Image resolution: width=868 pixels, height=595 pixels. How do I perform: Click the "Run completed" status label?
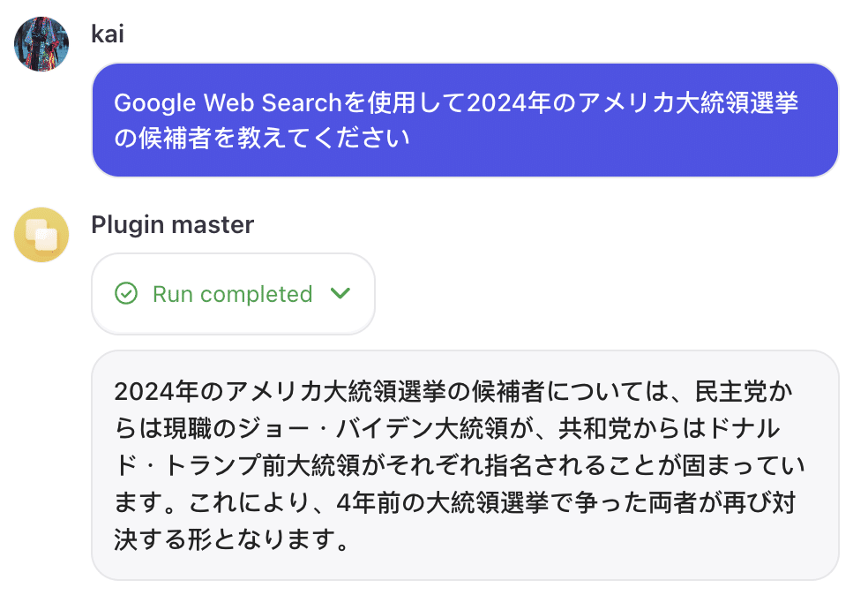pyautogui.click(x=233, y=294)
